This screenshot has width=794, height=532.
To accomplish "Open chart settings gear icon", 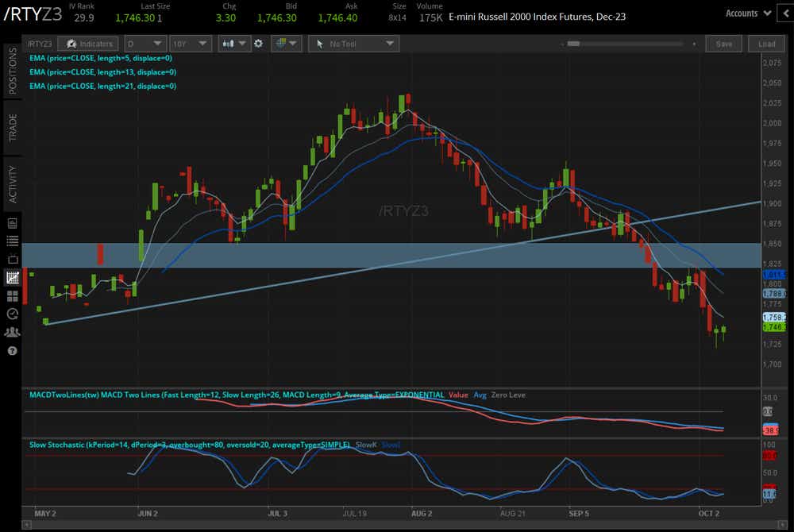I will point(258,44).
